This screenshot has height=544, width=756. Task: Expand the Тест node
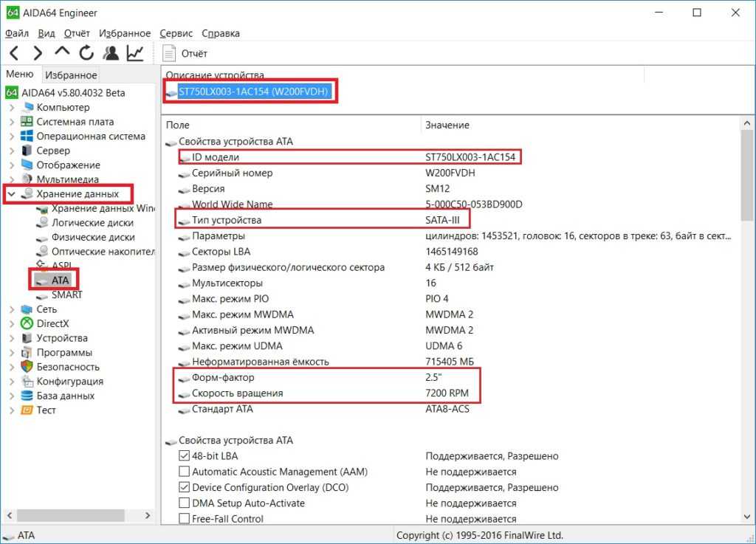(12, 410)
